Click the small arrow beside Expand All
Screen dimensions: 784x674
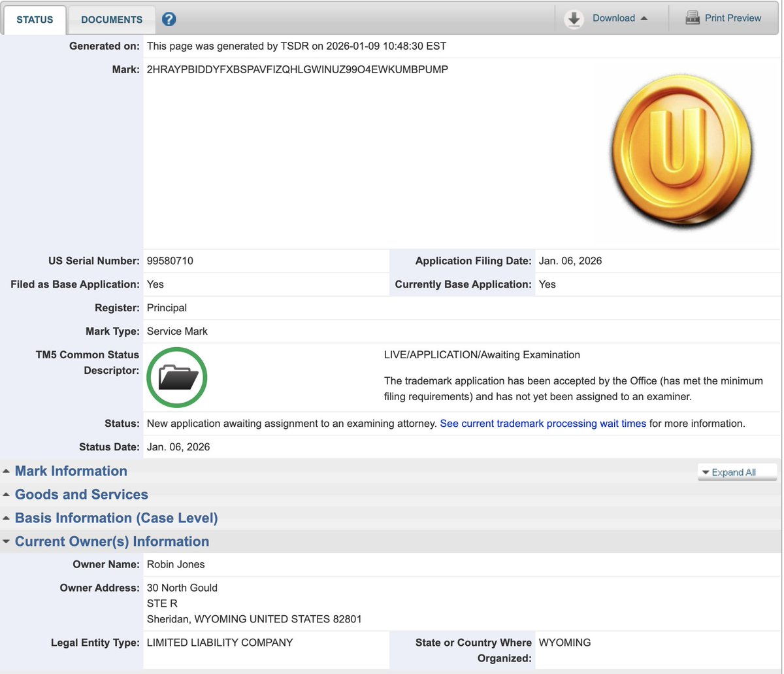click(x=705, y=472)
